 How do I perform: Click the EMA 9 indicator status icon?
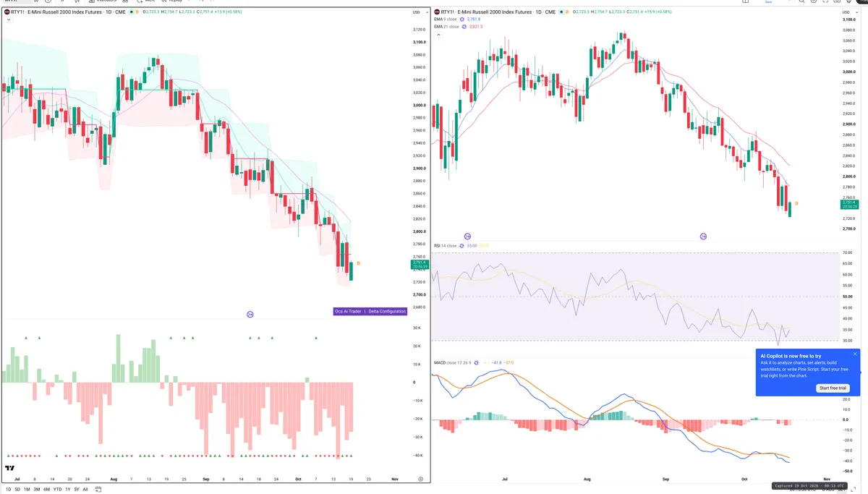463,20
